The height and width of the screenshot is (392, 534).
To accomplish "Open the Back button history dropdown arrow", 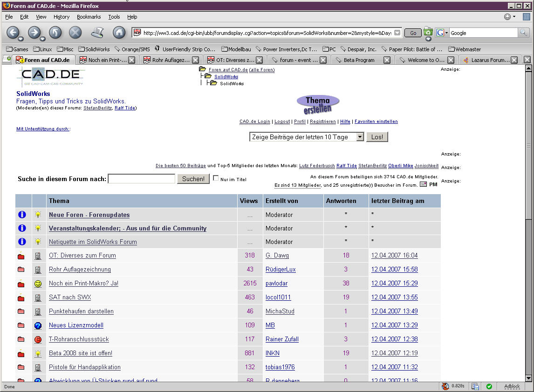I will click(x=21, y=39).
